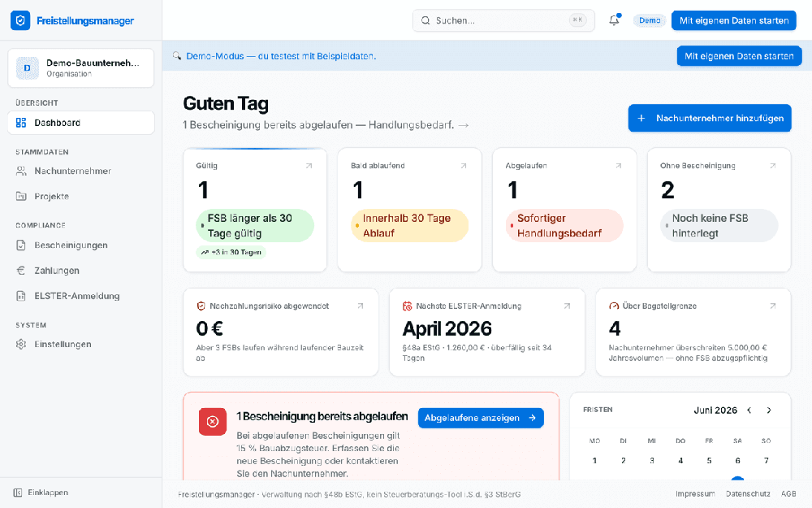Click the D organisation avatar
This screenshot has width=812, height=508.
coord(28,68)
